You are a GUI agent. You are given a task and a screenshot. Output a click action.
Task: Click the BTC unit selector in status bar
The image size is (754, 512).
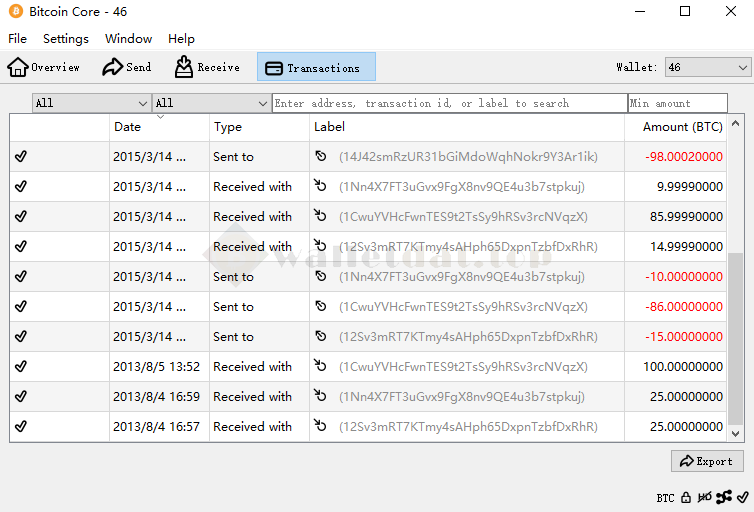pos(665,497)
